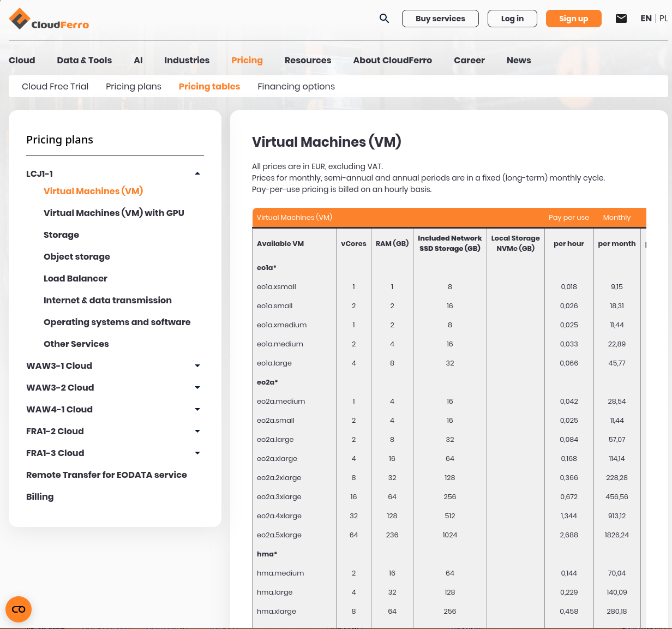Open Virtual Machines (VM) with GPU
Image resolution: width=672 pixels, height=629 pixels.
pyautogui.click(x=114, y=213)
